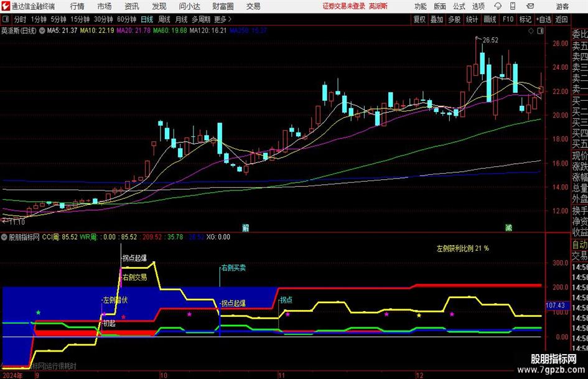Switch to the 月线 period tab
Image resolution: width=588 pixels, height=379 pixels.
(181, 19)
